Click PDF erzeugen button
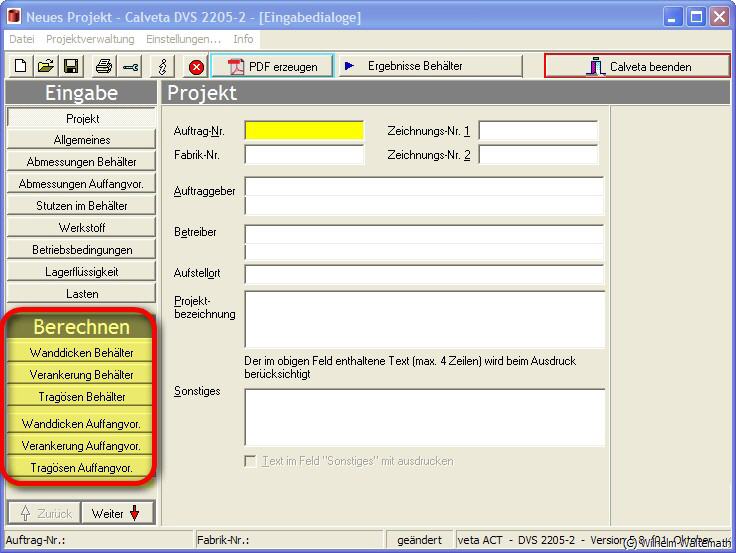 [x=271, y=67]
